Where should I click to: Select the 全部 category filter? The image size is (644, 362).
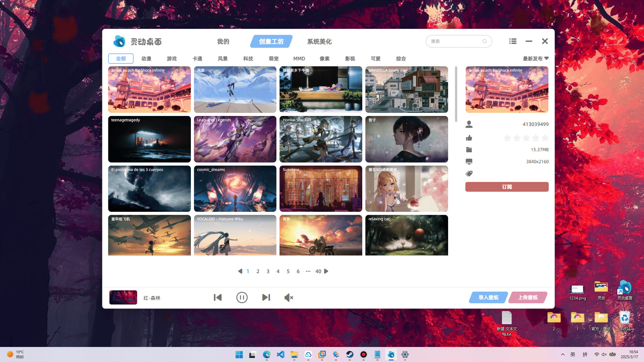click(121, 59)
